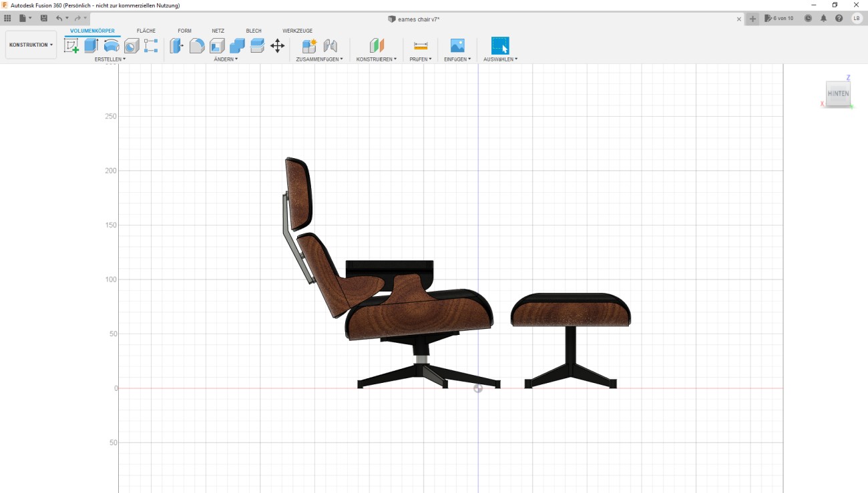The height and width of the screenshot is (493, 868).
Task: Activate the Move/Copy arrows tool
Action: point(277,45)
